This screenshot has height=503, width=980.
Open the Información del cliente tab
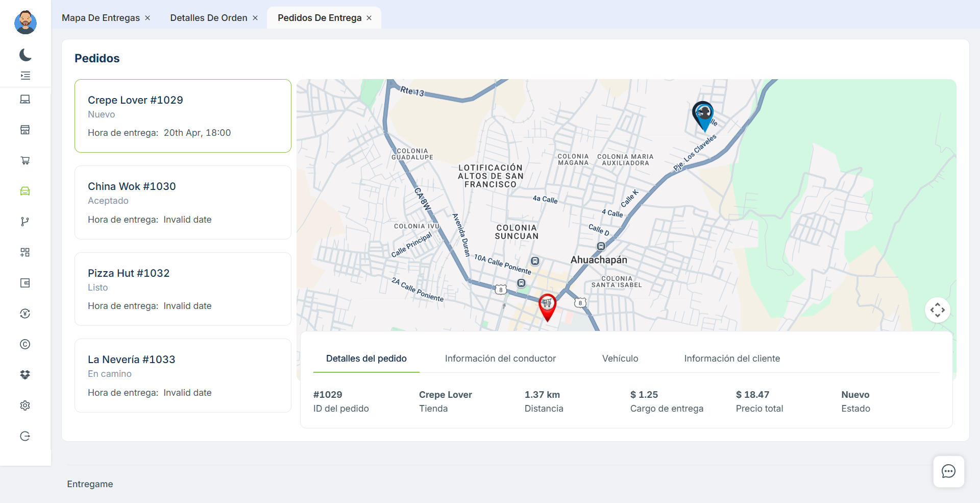coord(732,358)
